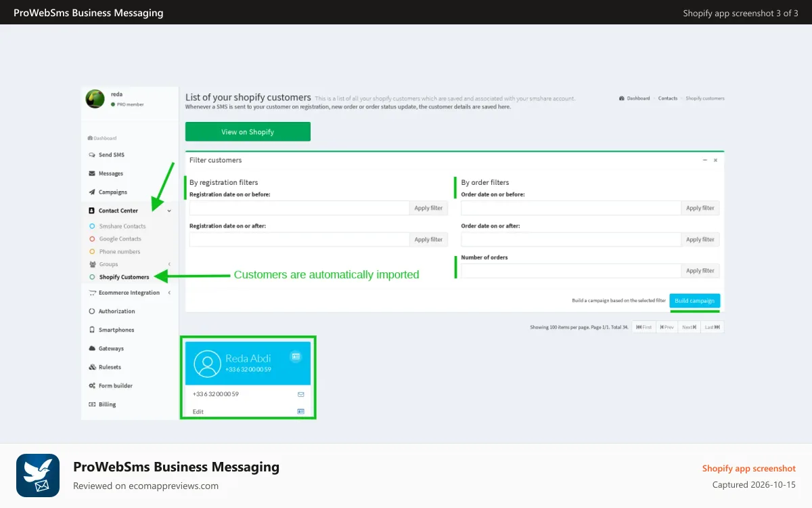Screen dimensions: 812x508
Task: Go to Gateways in the sidebar
Action: tap(112, 349)
